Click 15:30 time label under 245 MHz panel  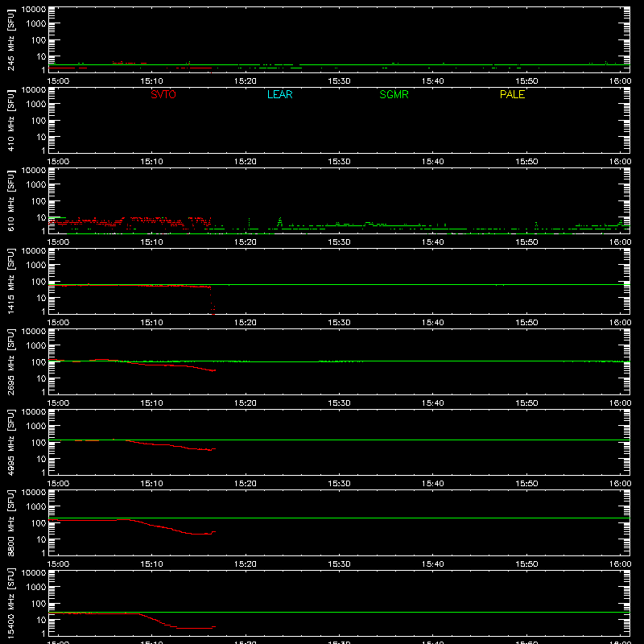point(339,81)
